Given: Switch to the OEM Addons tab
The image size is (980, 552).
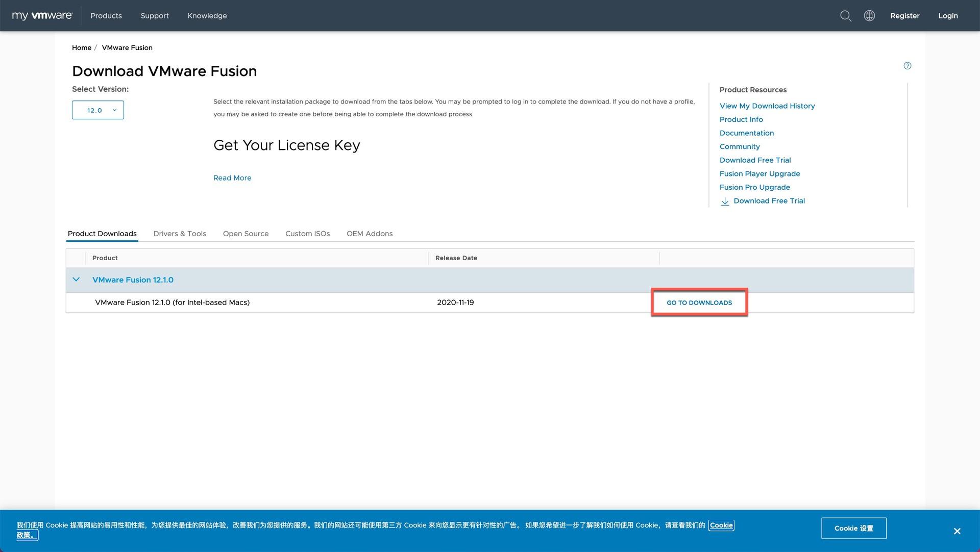Looking at the screenshot, I should (x=370, y=234).
